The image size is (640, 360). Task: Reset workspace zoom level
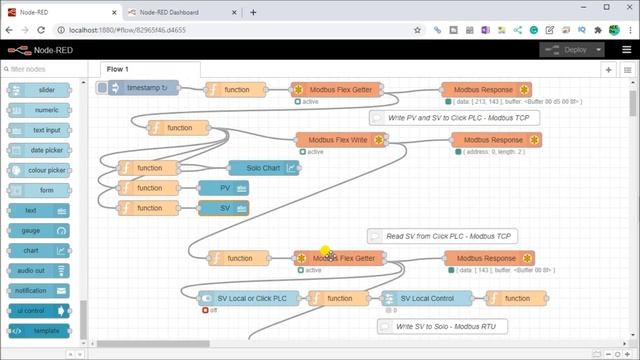pos(618,354)
